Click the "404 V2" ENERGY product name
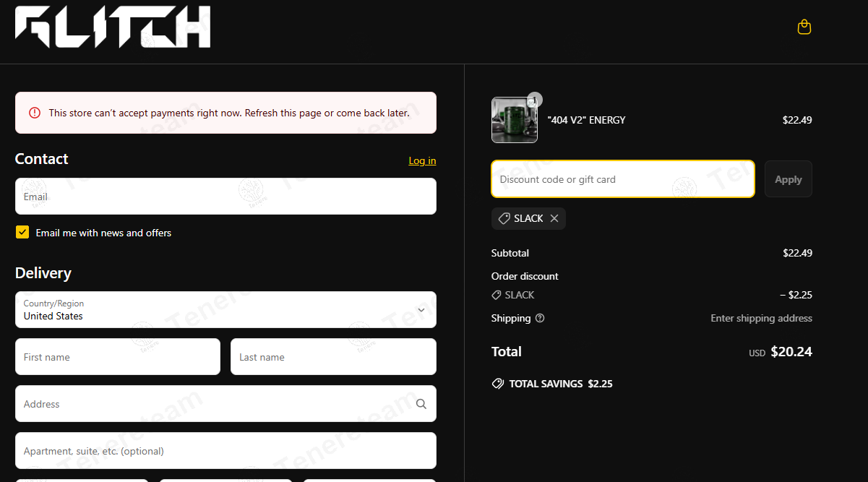 (x=587, y=120)
